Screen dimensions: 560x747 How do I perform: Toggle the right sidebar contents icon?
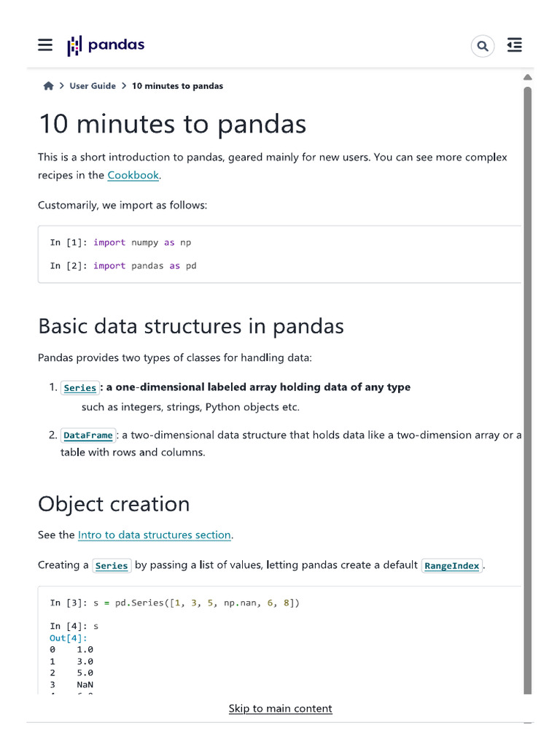pos(515,45)
